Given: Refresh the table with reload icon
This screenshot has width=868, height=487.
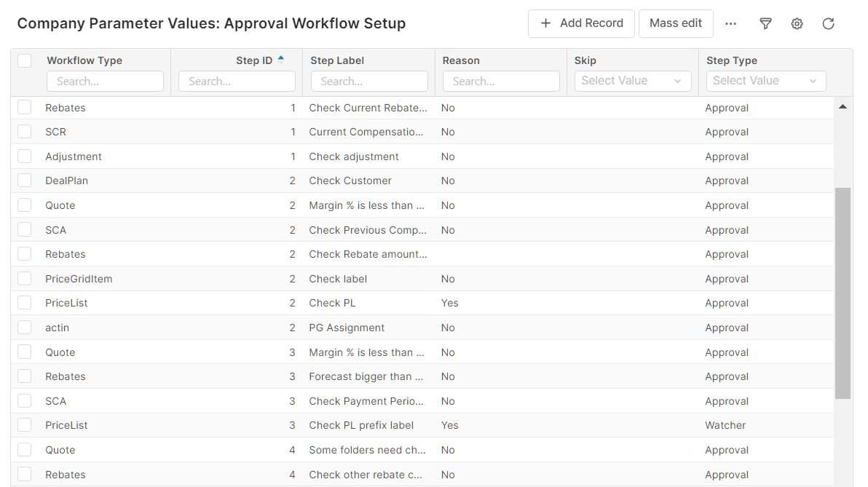Looking at the screenshot, I should click(x=828, y=24).
